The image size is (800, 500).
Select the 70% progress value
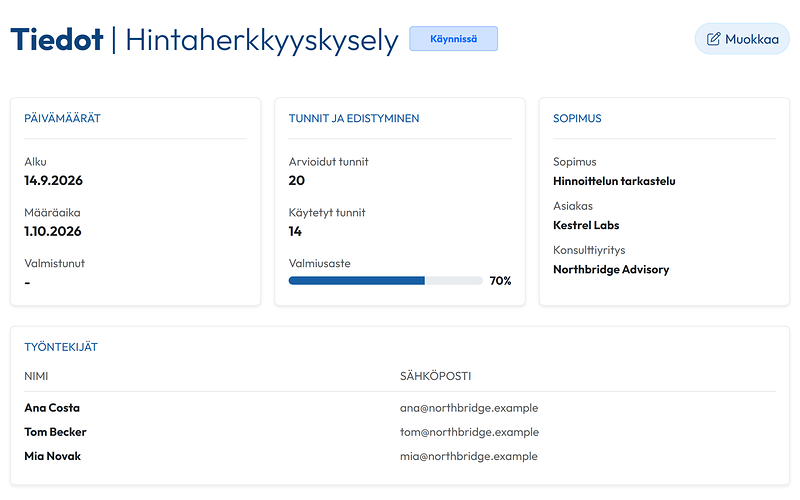click(500, 281)
